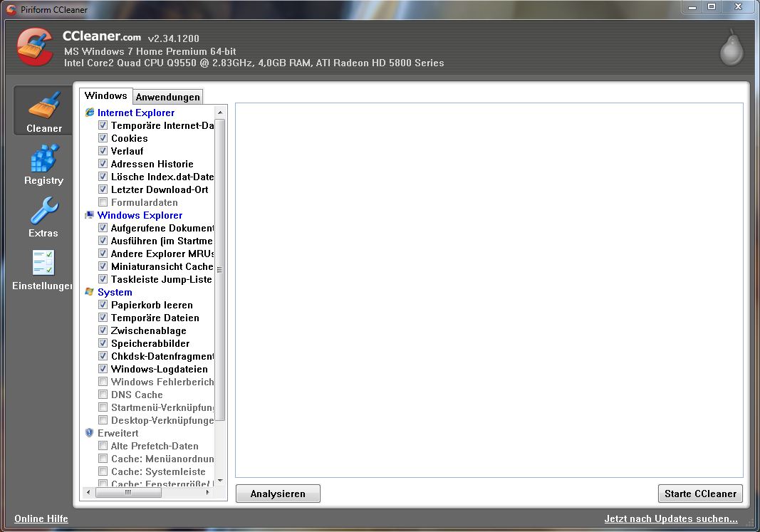This screenshot has height=532, width=760.
Task: Select the Erweitert category heading
Action: 118,433
